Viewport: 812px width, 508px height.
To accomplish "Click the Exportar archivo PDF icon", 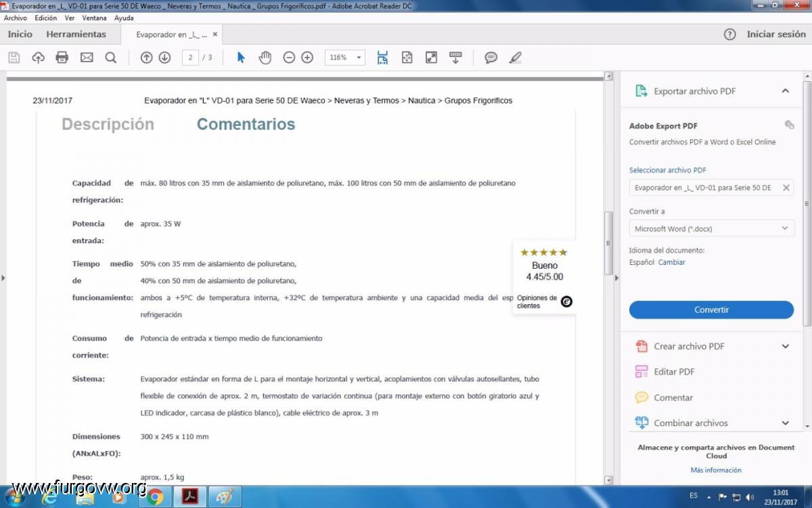I will (641, 91).
